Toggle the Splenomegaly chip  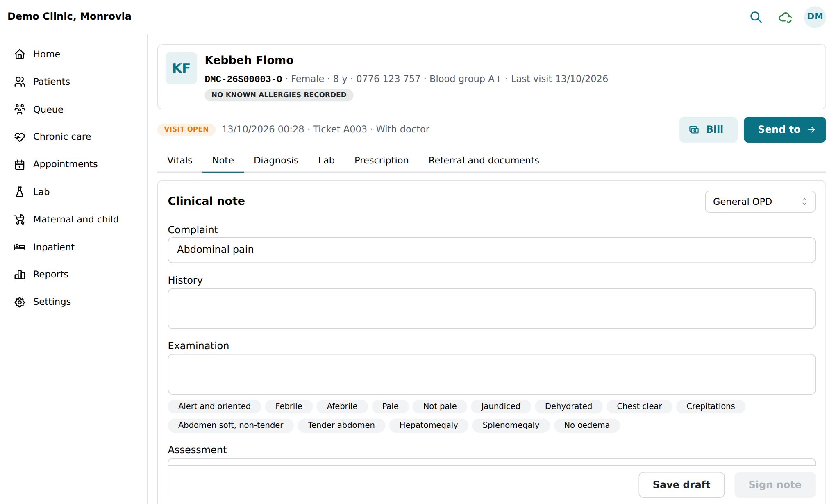[511, 425]
